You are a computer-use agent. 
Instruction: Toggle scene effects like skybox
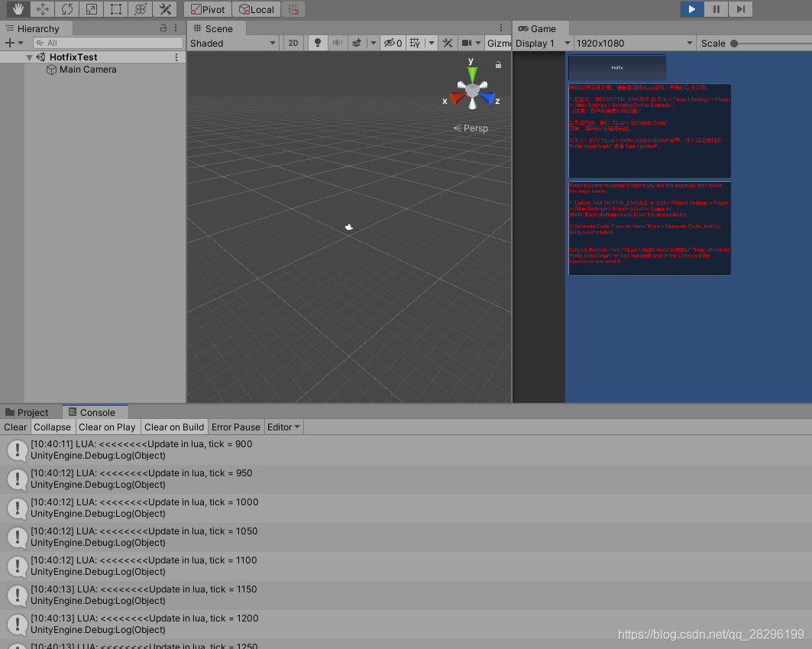(x=357, y=44)
